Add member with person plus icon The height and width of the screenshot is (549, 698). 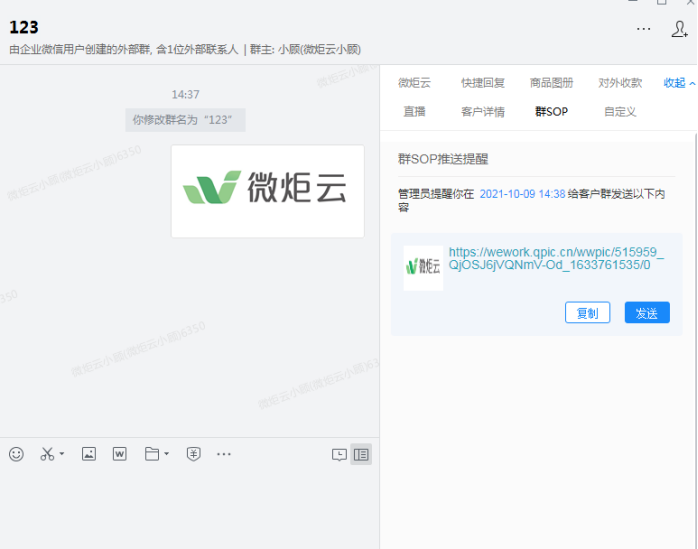click(x=679, y=29)
